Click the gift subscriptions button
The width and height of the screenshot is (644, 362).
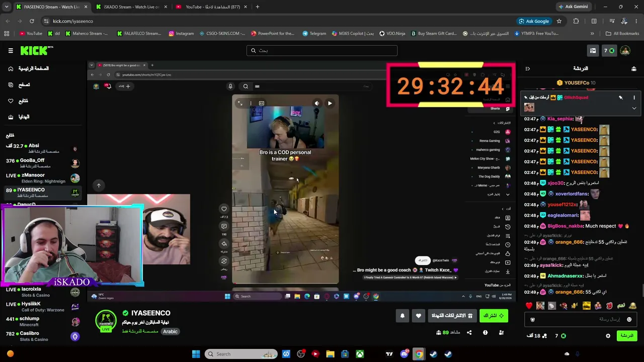pyautogui.click(x=452, y=316)
